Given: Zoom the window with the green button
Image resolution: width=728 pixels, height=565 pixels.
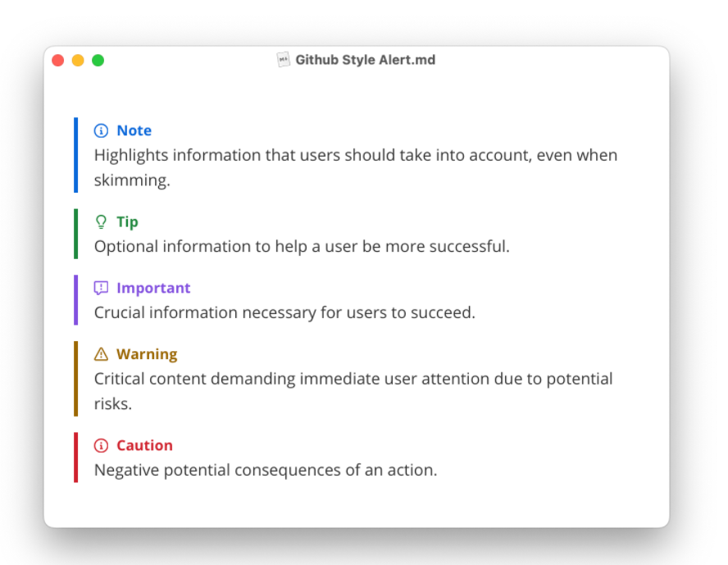Looking at the screenshot, I should pyautogui.click(x=98, y=61).
